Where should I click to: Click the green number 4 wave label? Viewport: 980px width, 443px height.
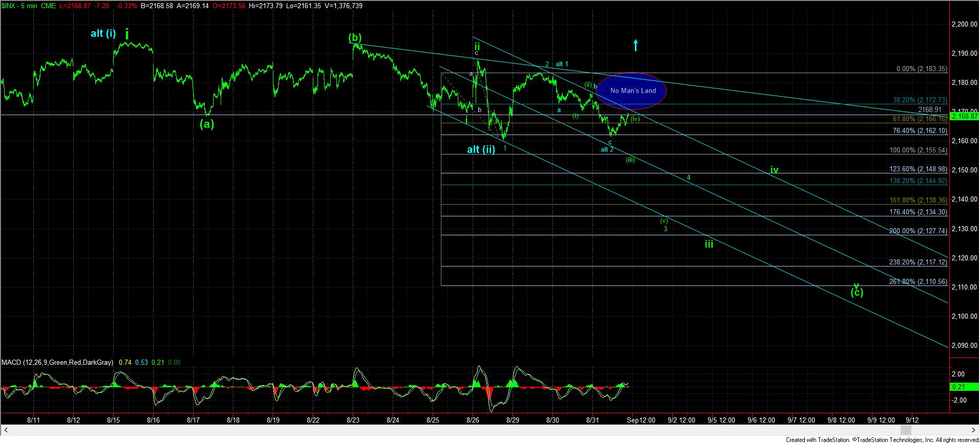point(689,178)
